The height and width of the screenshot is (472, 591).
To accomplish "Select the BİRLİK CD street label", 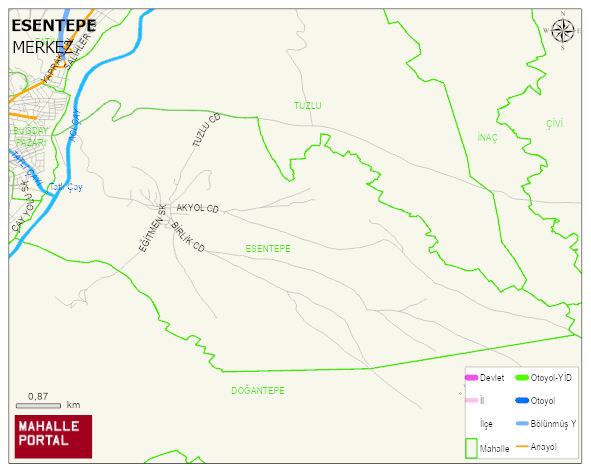I will tap(188, 237).
